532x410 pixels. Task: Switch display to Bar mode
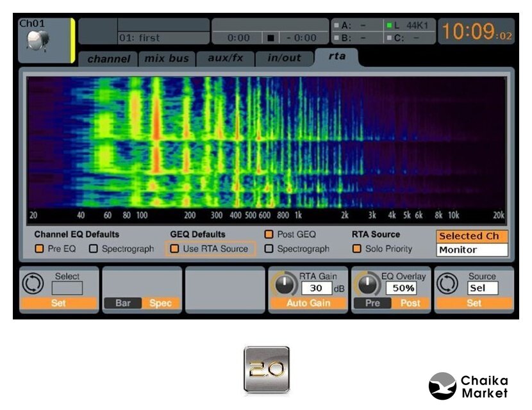tap(124, 303)
